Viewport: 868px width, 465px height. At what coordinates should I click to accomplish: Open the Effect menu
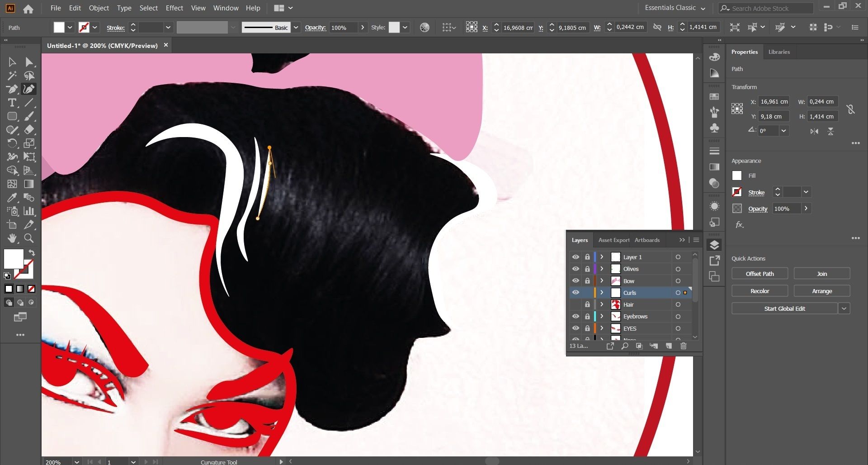(175, 8)
